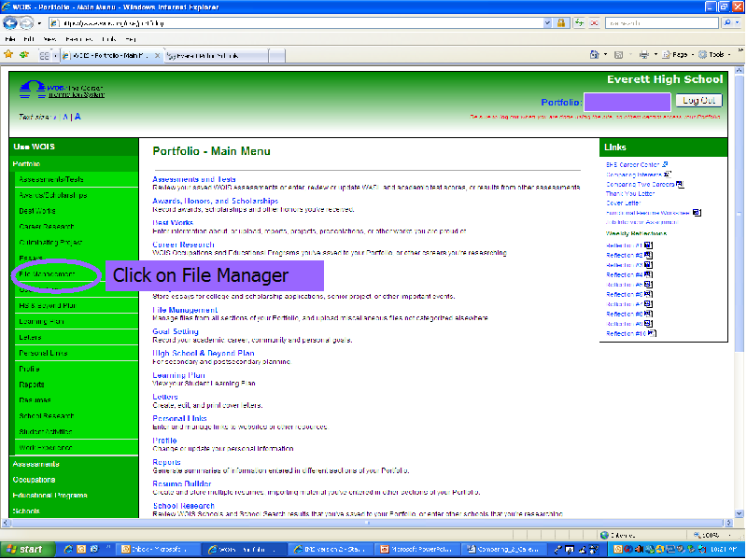
Task: Open the High School & Beyond Plan link
Action: click(x=204, y=353)
